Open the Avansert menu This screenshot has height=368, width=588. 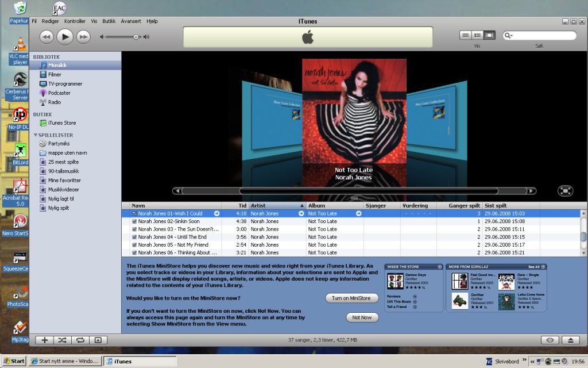tap(131, 21)
